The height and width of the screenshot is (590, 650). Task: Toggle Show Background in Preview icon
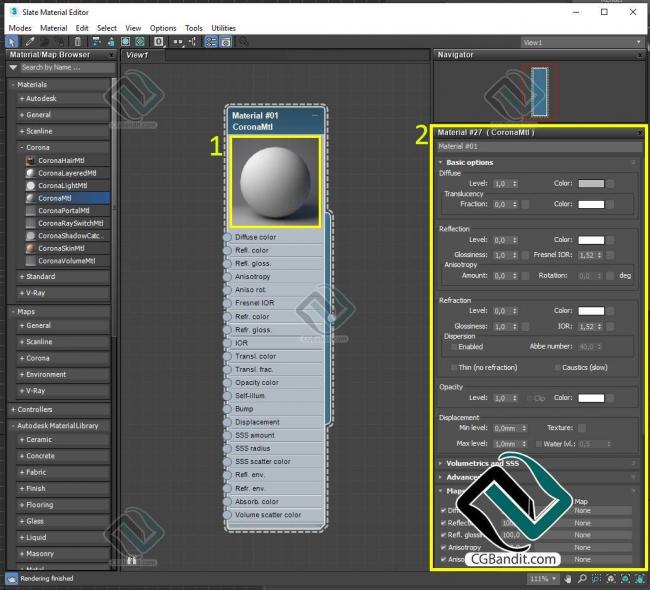pos(140,41)
